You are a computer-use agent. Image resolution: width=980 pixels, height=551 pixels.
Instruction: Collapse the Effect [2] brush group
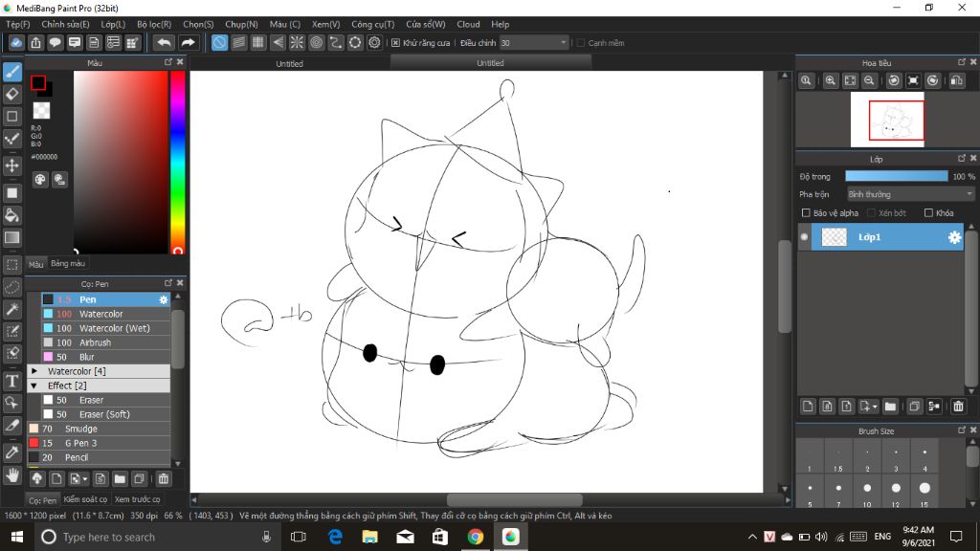34,386
